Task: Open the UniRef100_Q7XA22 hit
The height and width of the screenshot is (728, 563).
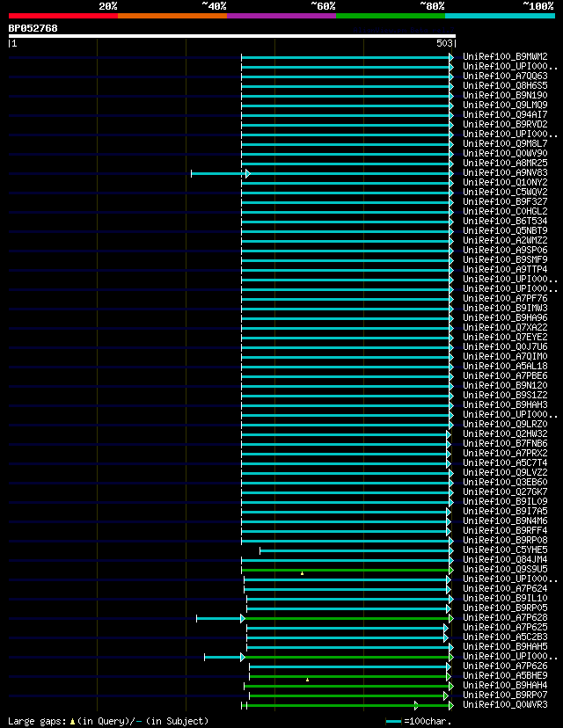Action: [x=505, y=328]
